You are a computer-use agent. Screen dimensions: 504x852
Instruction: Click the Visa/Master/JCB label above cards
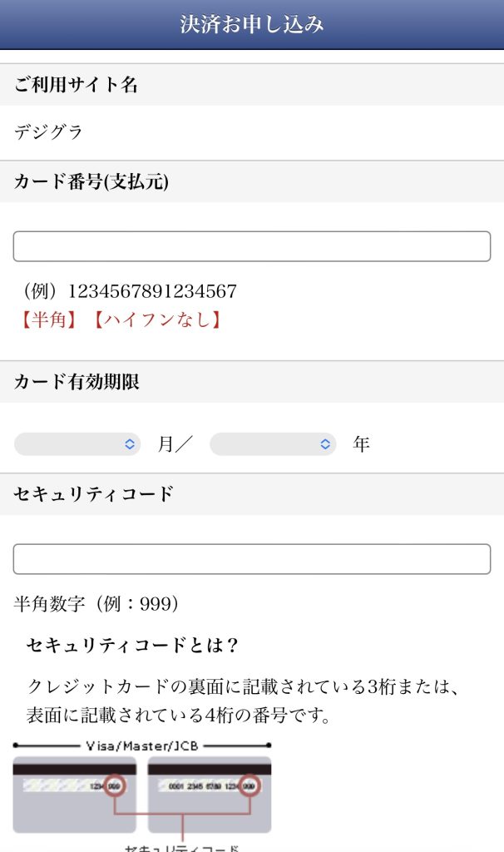(142, 745)
